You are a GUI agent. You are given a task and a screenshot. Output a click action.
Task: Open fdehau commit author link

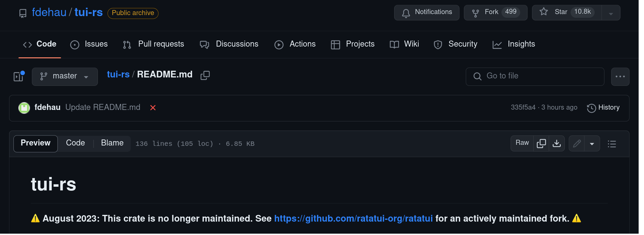point(47,107)
